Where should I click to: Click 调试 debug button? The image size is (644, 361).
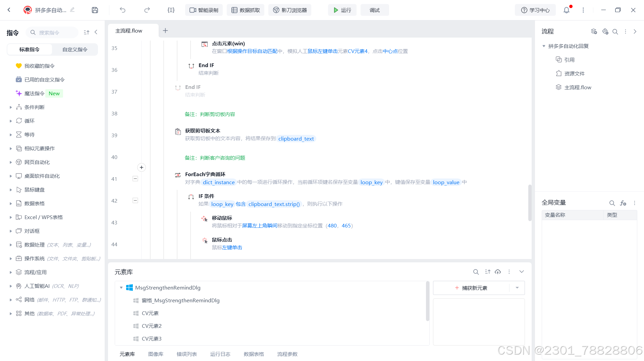375,10
